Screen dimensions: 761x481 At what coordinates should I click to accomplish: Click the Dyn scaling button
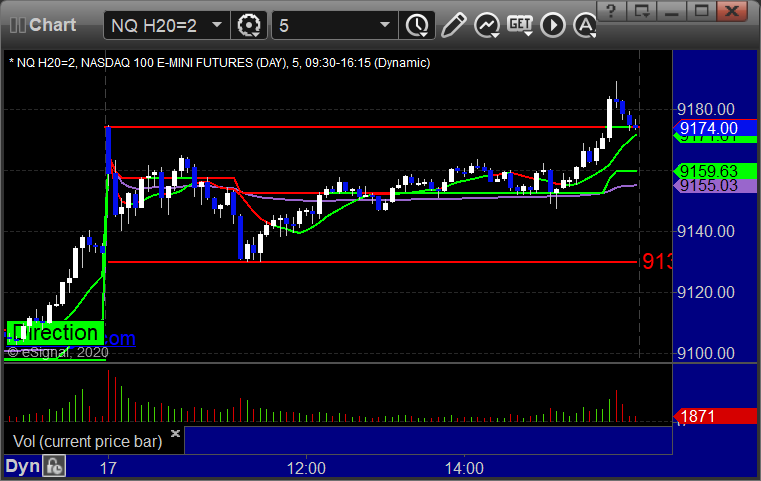click(22, 466)
